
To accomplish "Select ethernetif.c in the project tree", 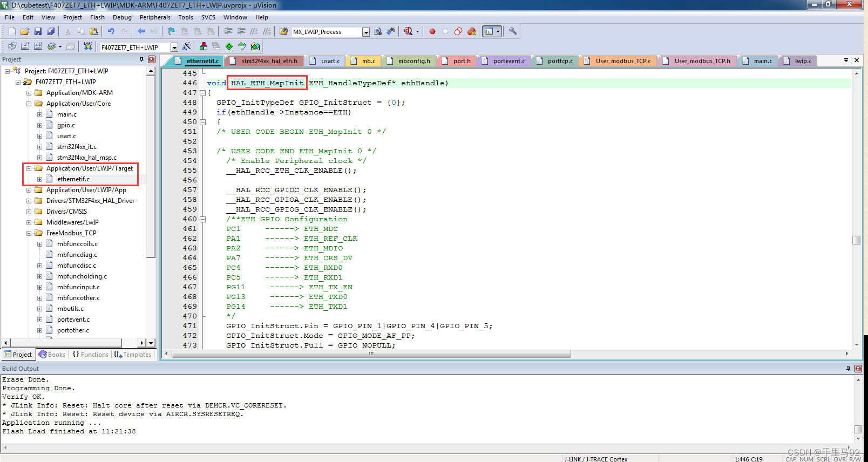I will [x=73, y=179].
